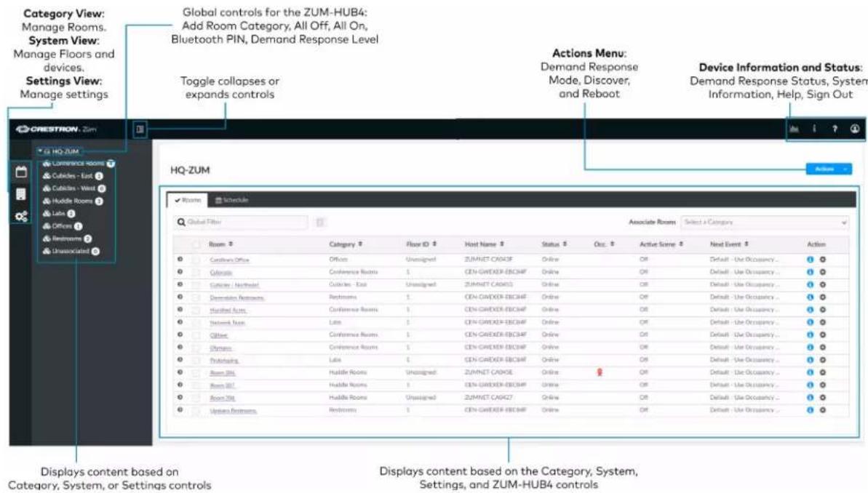868x493 pixels.
Task: Click info icon in Upstairs Restrooms row
Action: pos(810,410)
